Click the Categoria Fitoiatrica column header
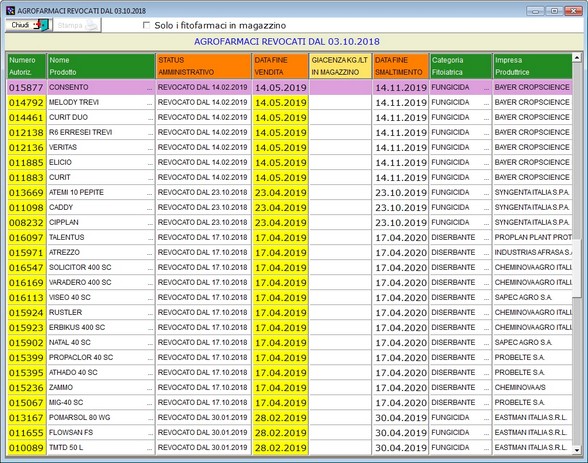 460,66
